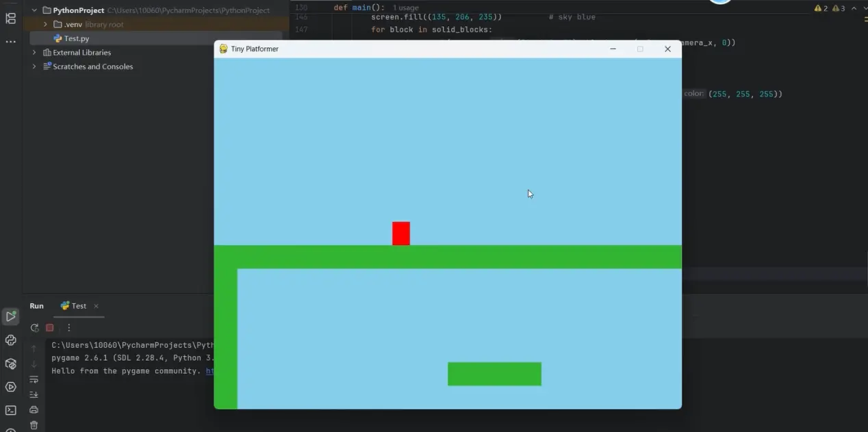The height and width of the screenshot is (432, 868).
Task: Toggle scroll to end in console
Action: (34, 394)
